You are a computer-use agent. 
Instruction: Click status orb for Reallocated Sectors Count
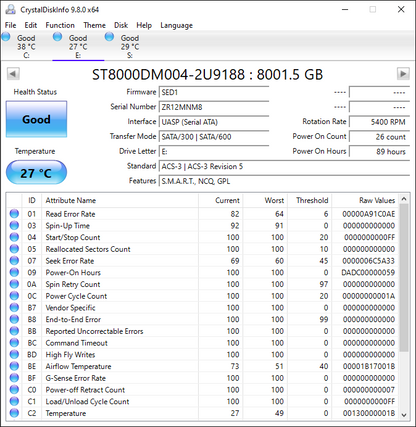pos(14,249)
